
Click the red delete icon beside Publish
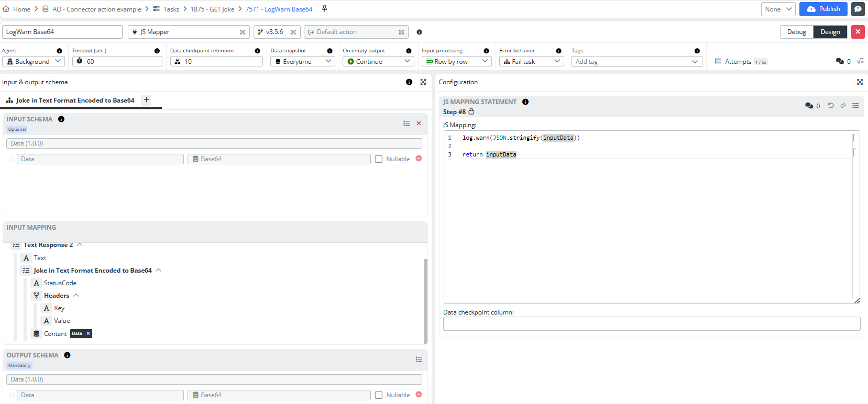pyautogui.click(x=858, y=32)
